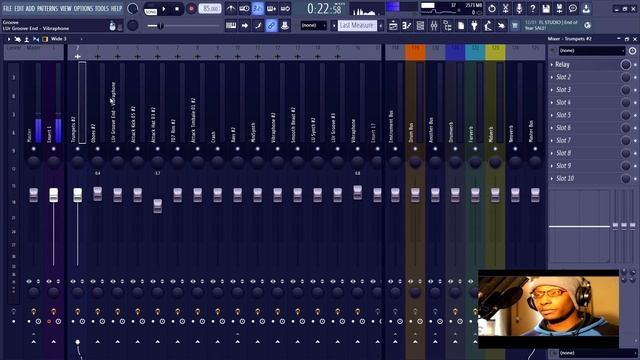The width and height of the screenshot is (640, 360).
Task: Toggle the blend recording overdub icon
Action: (x=271, y=8)
